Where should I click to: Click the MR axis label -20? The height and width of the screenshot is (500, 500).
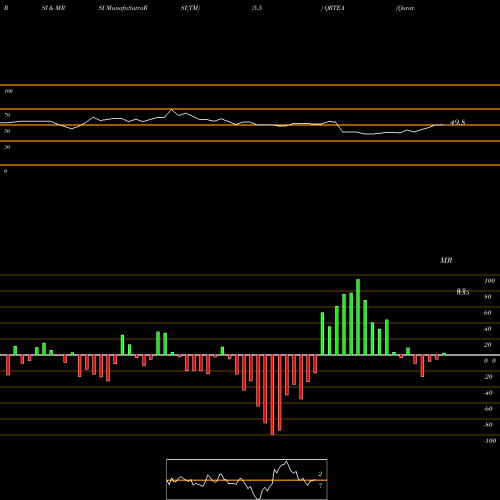488,377
